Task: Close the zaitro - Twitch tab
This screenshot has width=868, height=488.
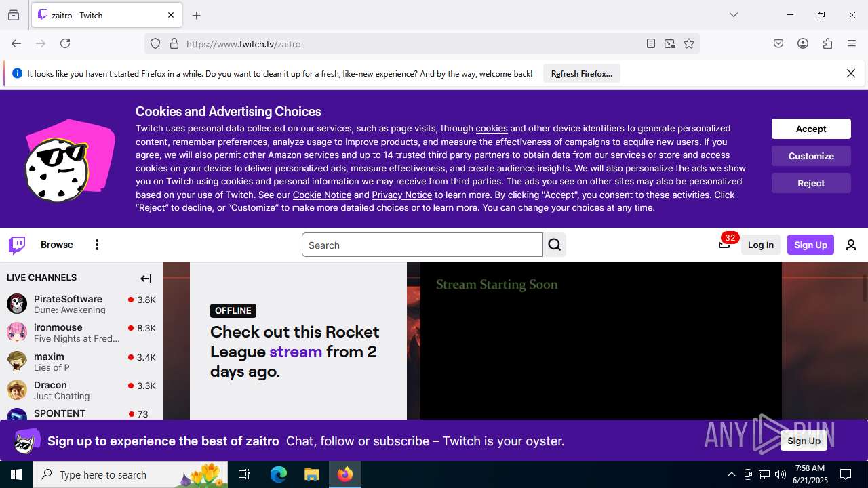Action: (x=171, y=15)
